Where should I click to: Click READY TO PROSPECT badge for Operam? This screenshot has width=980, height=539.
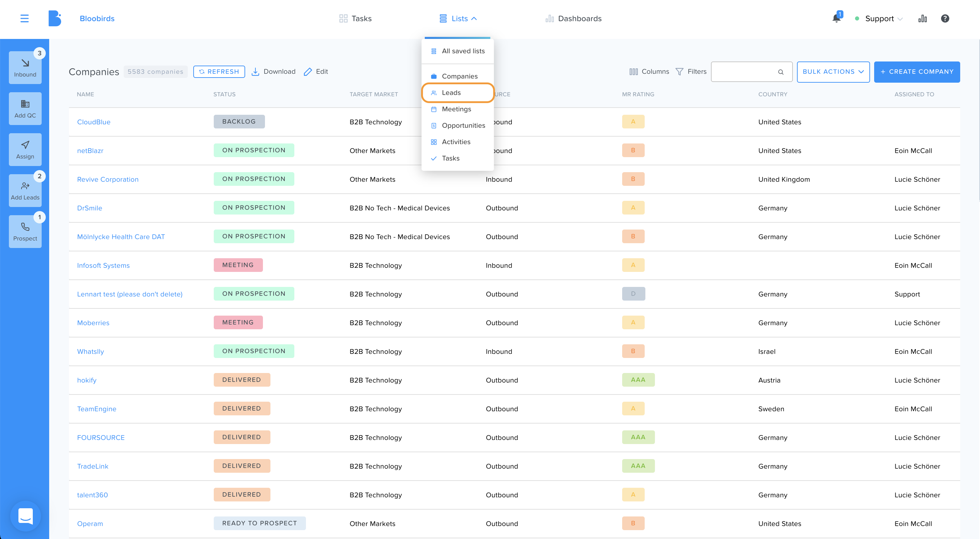(x=260, y=523)
